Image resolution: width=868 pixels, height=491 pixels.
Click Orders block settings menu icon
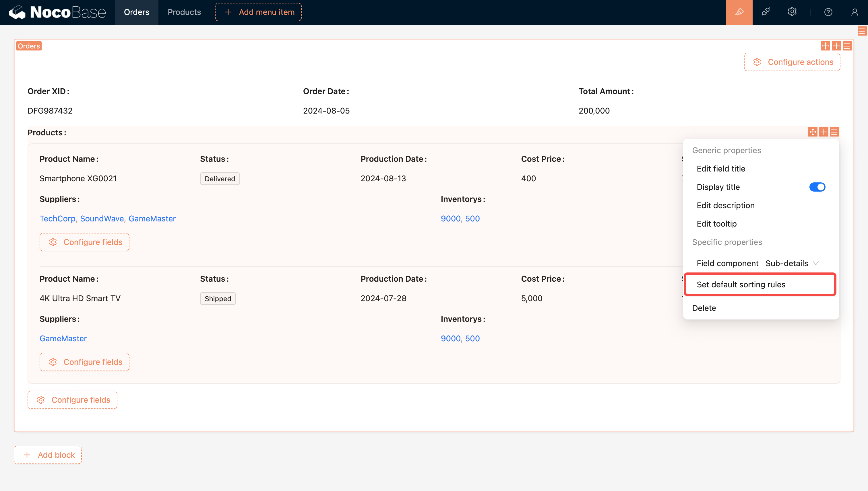pos(847,46)
